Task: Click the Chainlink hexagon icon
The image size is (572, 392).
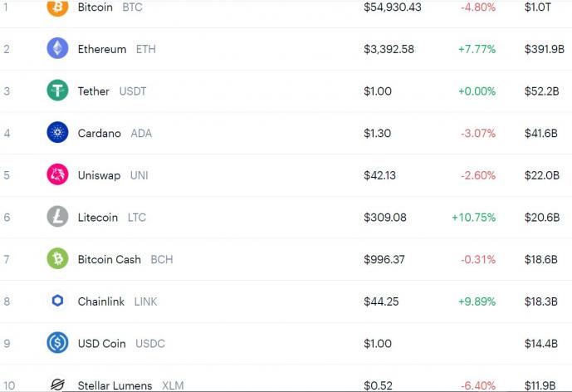Action: click(57, 301)
